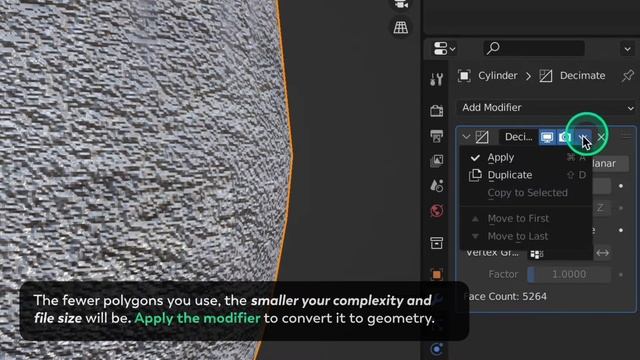Click the Z axis symmetry button

[601, 208]
